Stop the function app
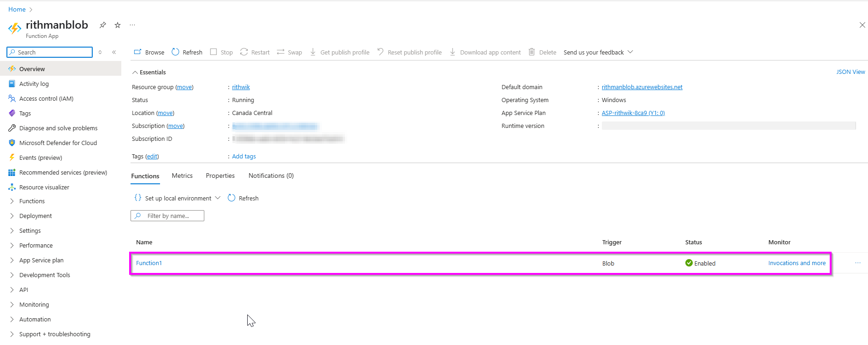This screenshot has height=345, width=868. [x=221, y=52]
